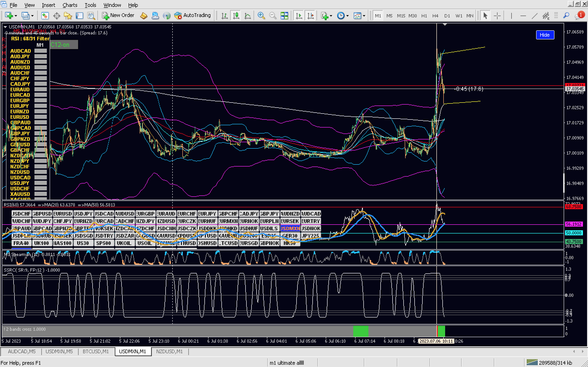
Task: Click the blue Hide button
Action: click(545, 35)
